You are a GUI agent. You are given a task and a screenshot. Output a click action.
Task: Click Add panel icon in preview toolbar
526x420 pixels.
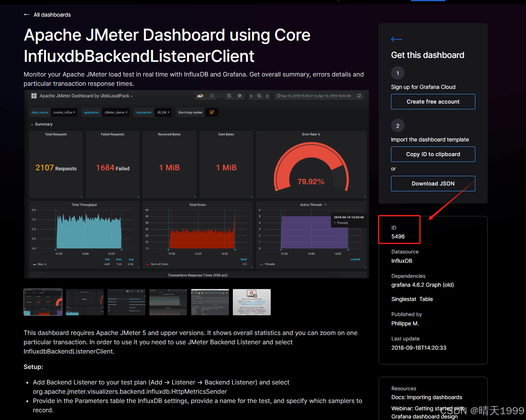pyautogui.click(x=200, y=96)
